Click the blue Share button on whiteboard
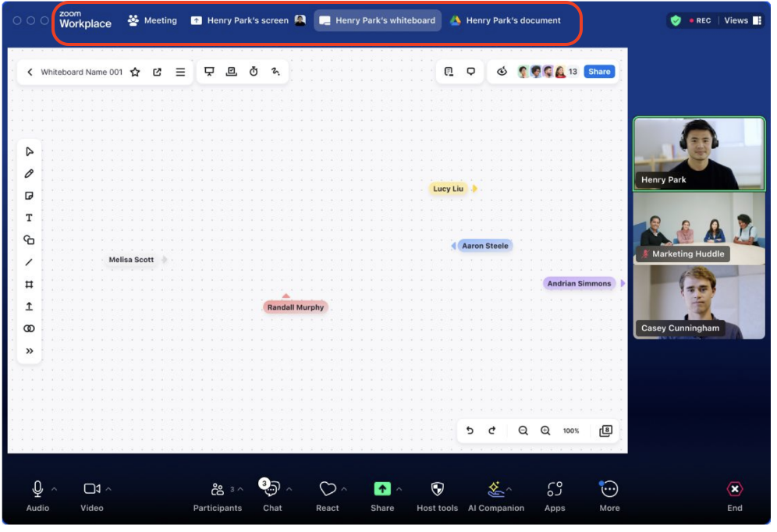The width and height of the screenshot is (777, 532). click(x=600, y=72)
